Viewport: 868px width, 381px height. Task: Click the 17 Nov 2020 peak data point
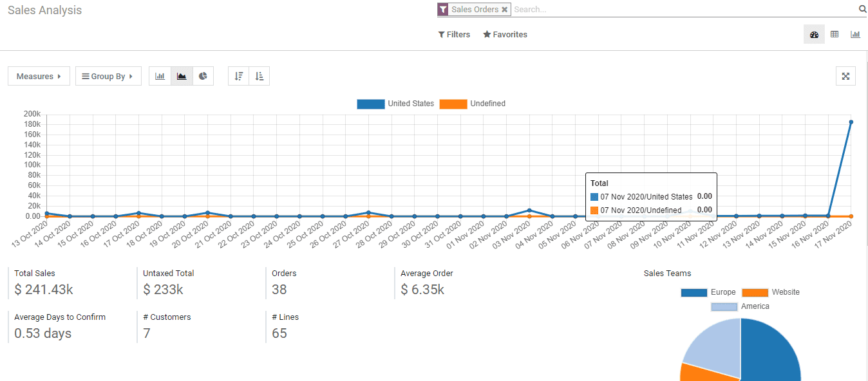point(851,122)
